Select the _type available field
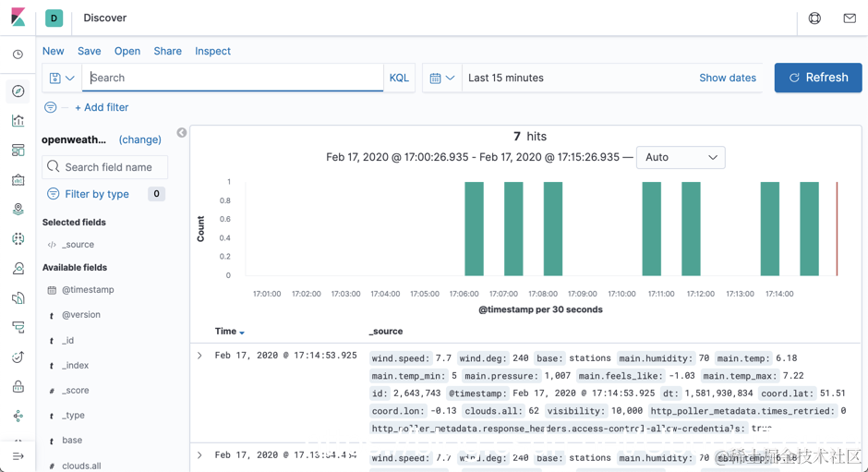Viewport: 868px width, 472px height. click(73, 415)
